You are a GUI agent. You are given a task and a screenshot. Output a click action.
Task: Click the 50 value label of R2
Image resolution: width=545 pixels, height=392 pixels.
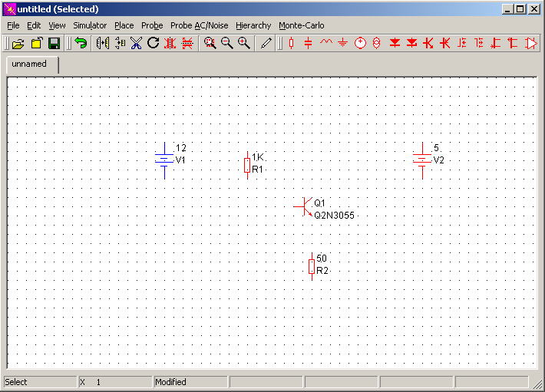point(322,259)
